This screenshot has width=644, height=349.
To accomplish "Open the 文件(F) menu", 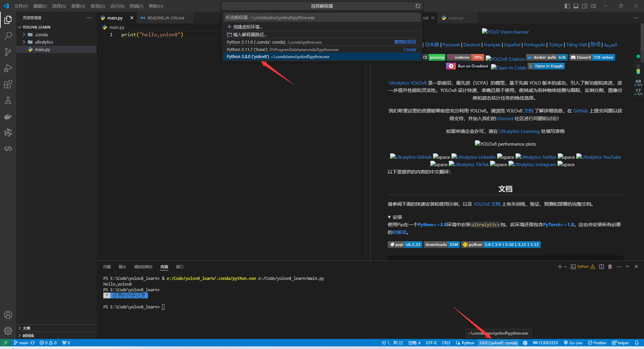I will click(x=21, y=6).
